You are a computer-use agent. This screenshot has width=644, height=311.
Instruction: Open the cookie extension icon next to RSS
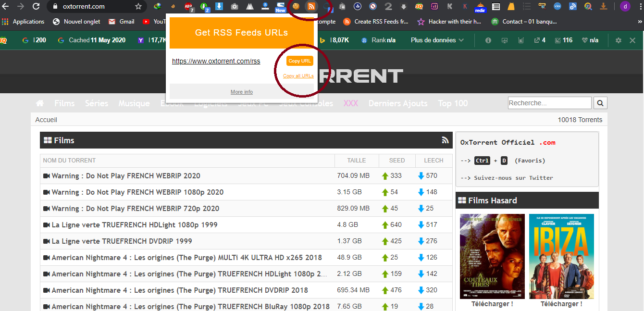(x=297, y=6)
